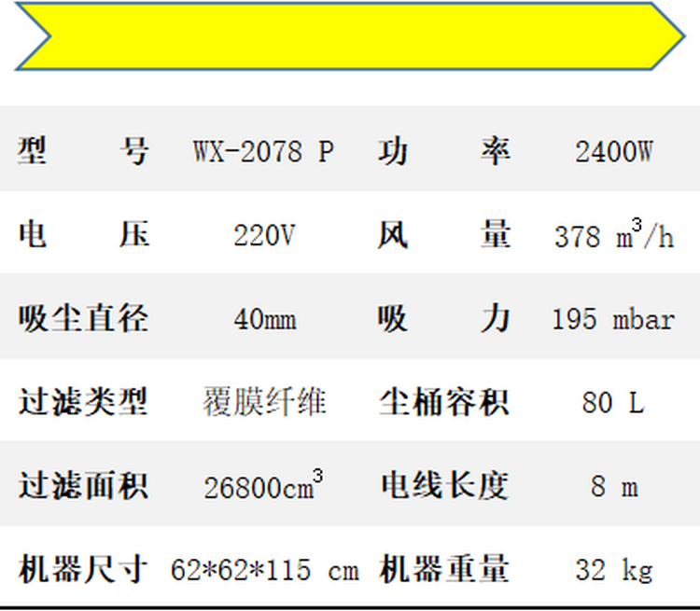Click the yellow arrow banner
This screenshot has width=700, height=611.
(350, 36)
